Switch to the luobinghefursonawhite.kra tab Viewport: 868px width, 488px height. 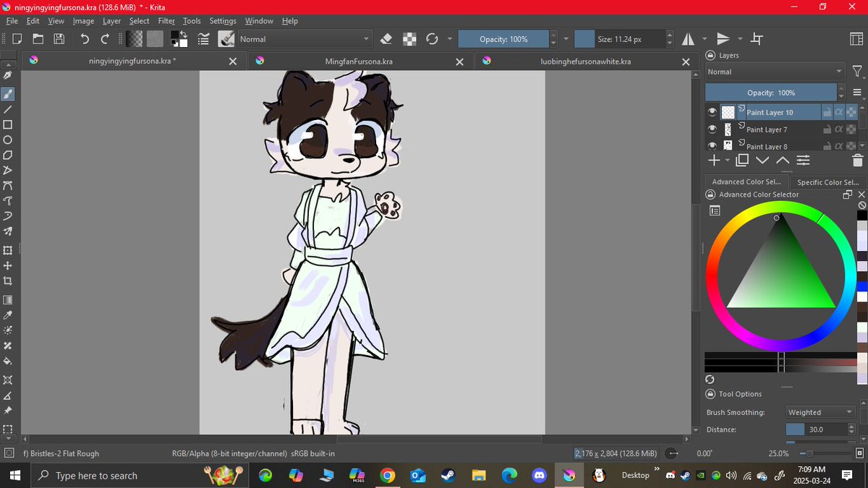586,61
